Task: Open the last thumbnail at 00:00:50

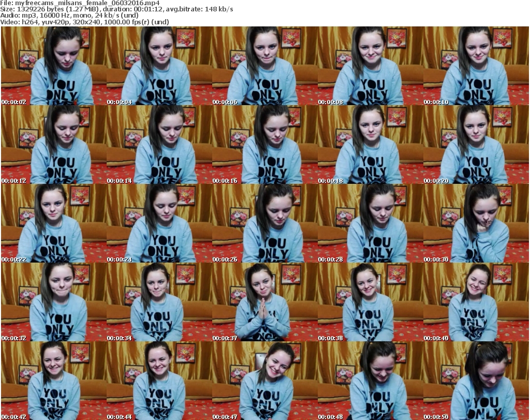Action: 476,381
